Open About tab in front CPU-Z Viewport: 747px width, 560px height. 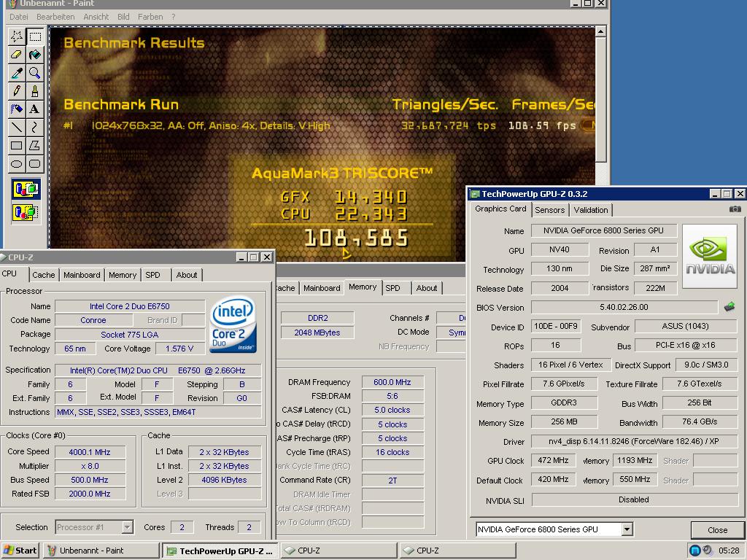[186, 275]
